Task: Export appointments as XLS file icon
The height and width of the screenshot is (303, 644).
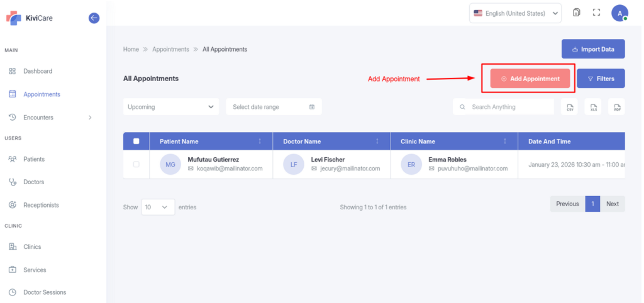Action: tap(593, 107)
